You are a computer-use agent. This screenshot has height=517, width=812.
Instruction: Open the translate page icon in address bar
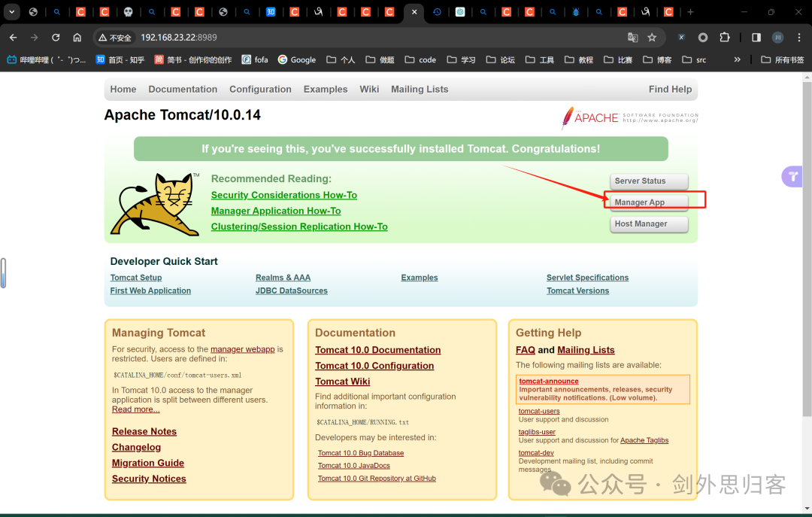633,38
